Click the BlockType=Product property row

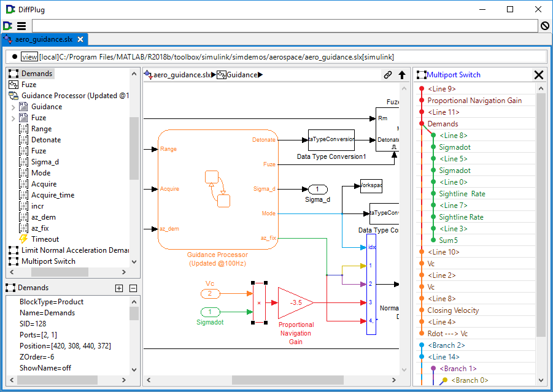click(52, 302)
